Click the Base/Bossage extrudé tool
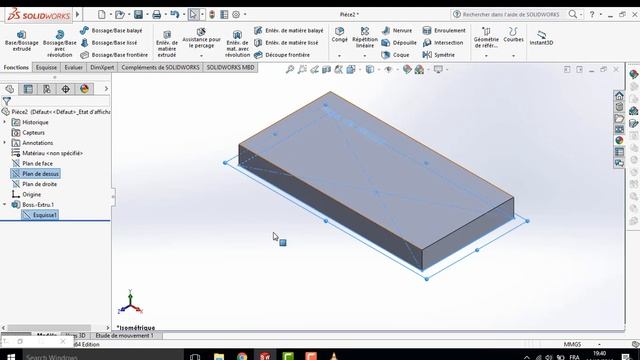 [x=22, y=40]
